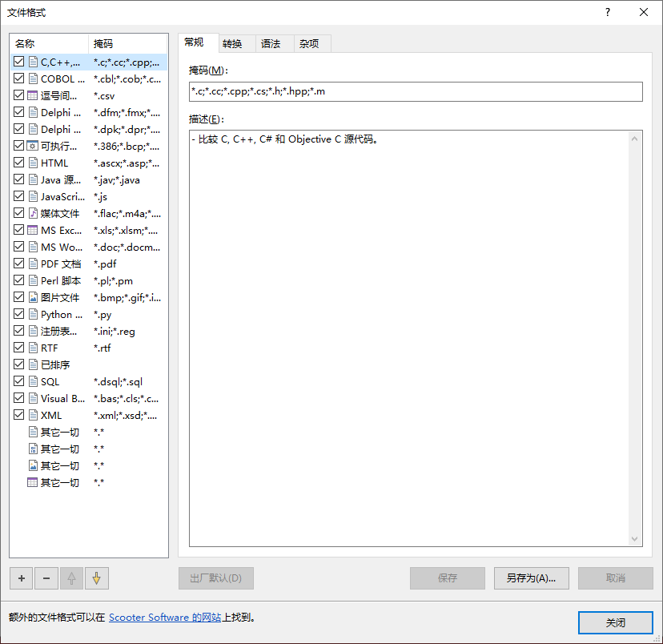Open the Scooter Software 的网站 link

(x=165, y=618)
